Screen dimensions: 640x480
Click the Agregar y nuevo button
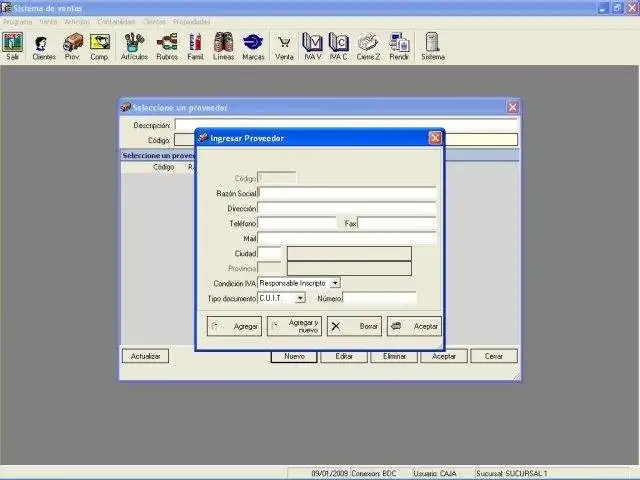coord(294,326)
